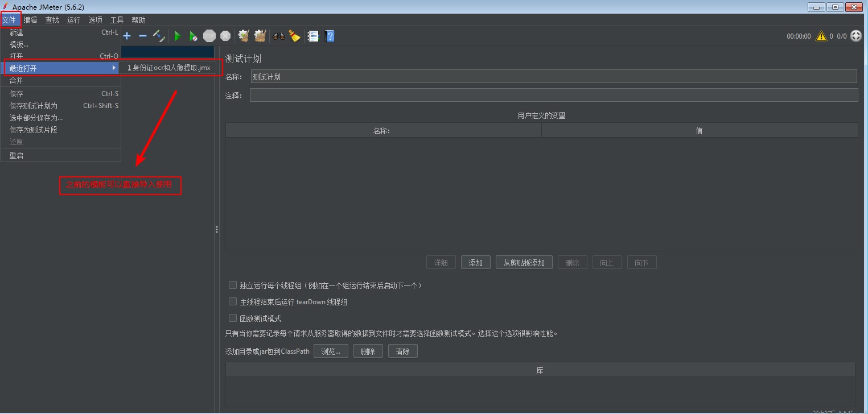Open recent file '身份证ocr和人像提取.jmx'

tap(168, 68)
